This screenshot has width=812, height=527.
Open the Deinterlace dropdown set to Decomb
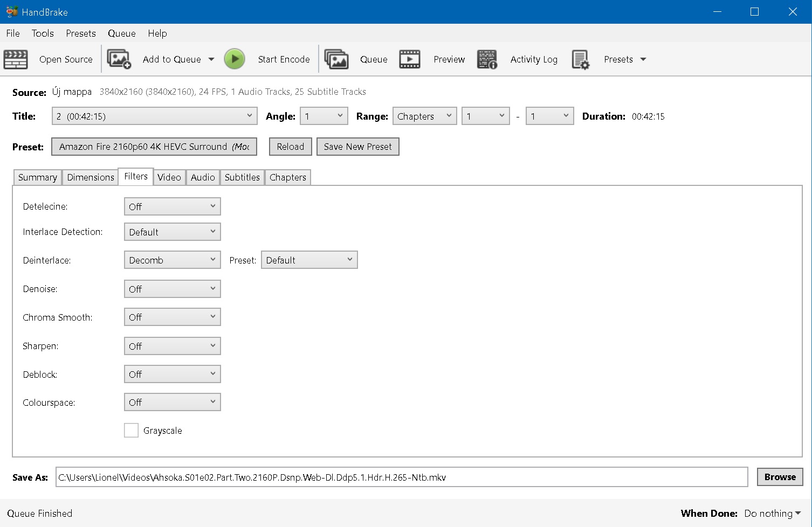[173, 260]
